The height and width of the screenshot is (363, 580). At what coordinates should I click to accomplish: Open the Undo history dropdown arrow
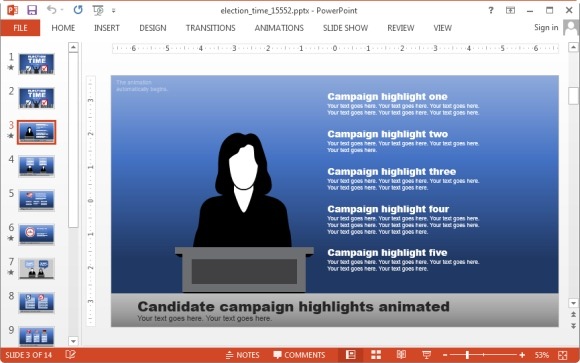click(x=62, y=10)
